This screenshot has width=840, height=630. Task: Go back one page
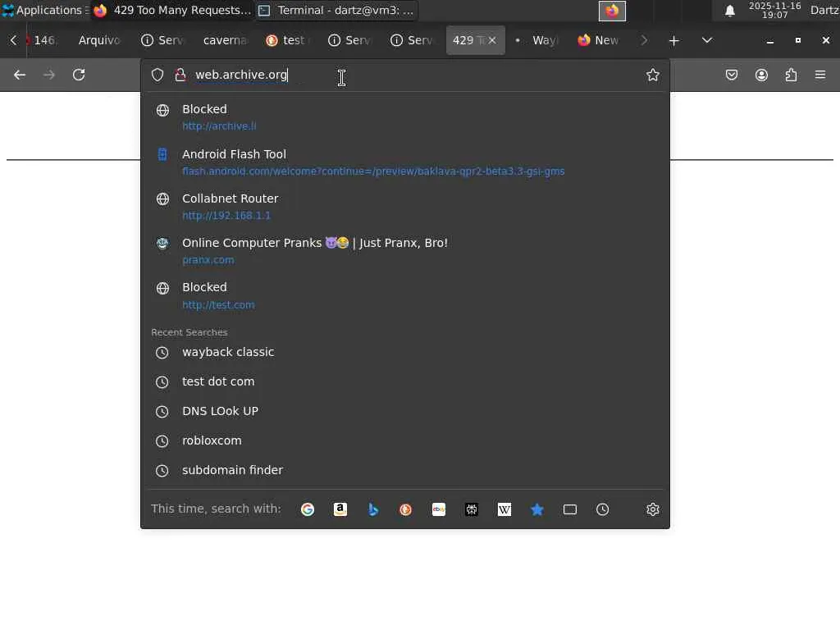point(20,75)
